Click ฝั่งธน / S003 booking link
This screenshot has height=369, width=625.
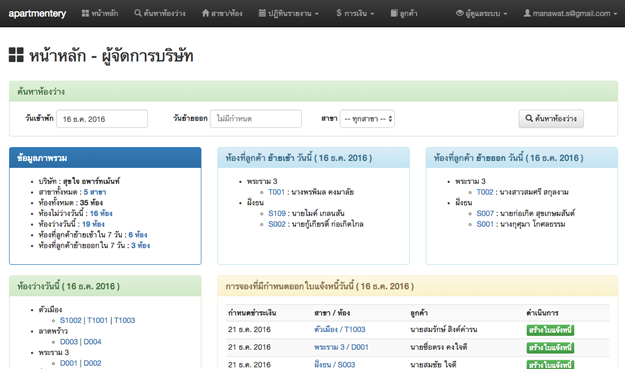coord(334,365)
